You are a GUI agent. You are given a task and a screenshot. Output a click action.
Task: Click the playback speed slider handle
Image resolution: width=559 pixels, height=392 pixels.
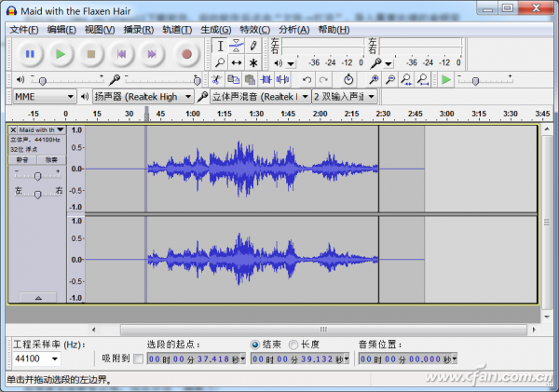(x=475, y=81)
